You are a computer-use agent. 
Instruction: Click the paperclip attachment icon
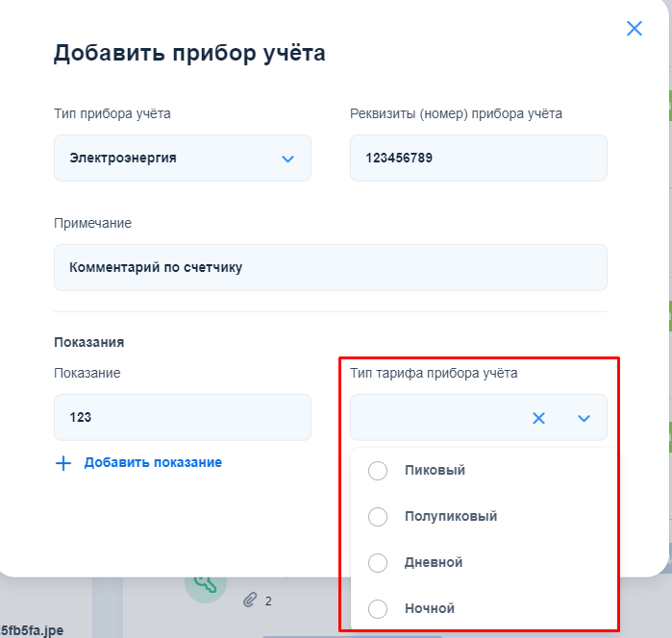(250, 601)
